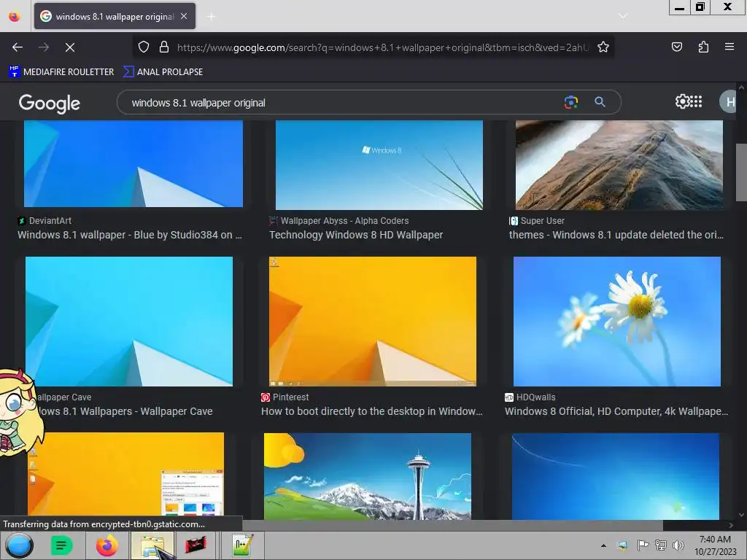Open 'How to boot directly to the desktop' link
This screenshot has height=560, width=747.
point(371,411)
